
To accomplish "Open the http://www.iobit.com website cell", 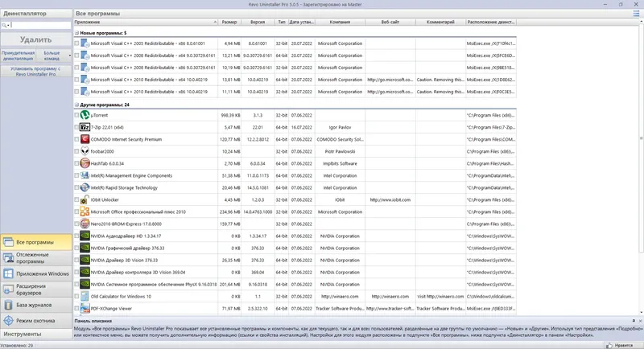I will point(390,199).
